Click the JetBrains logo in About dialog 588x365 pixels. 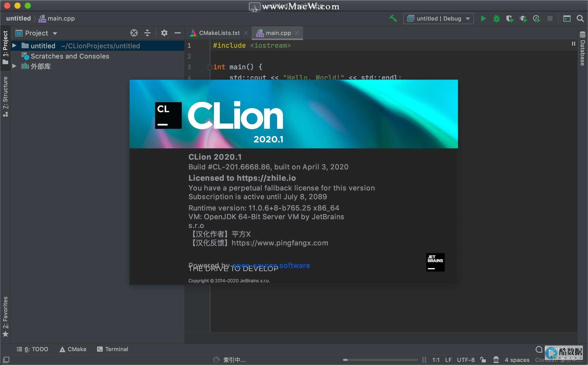point(435,262)
